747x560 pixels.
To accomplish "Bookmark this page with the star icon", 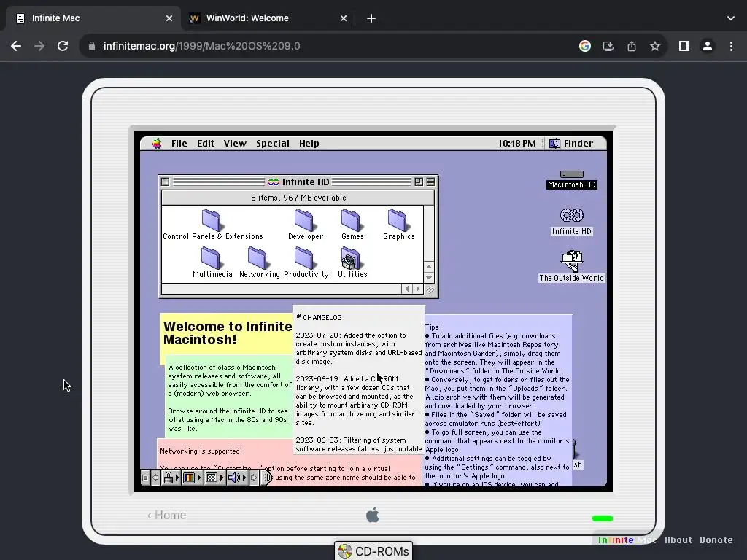I will 655,46.
